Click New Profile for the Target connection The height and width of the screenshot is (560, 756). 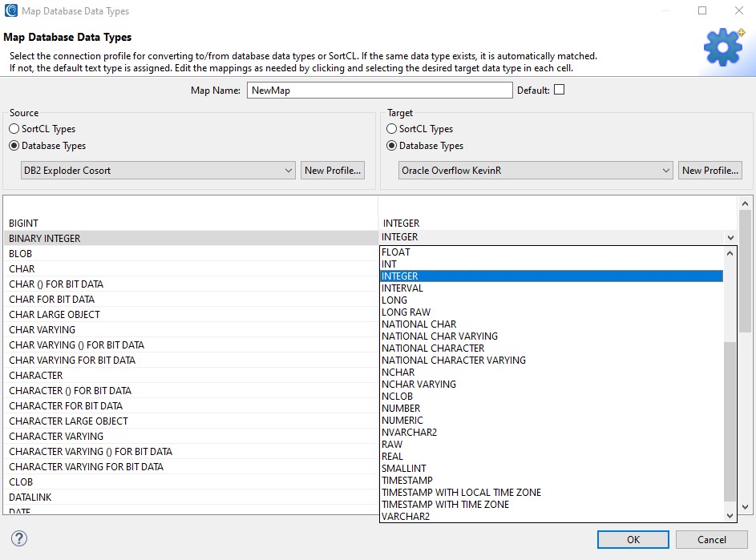(x=710, y=170)
